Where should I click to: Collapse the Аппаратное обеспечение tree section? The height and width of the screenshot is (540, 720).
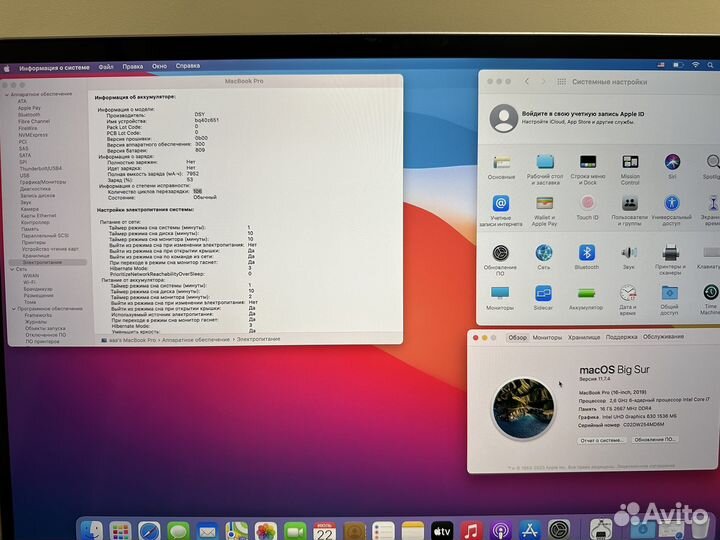tap(7, 94)
